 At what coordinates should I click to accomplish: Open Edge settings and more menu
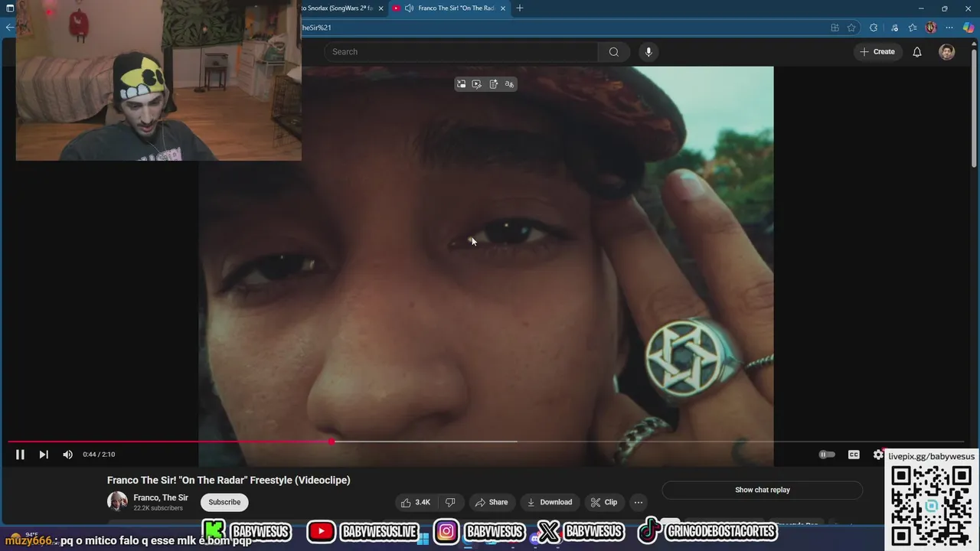949,28
